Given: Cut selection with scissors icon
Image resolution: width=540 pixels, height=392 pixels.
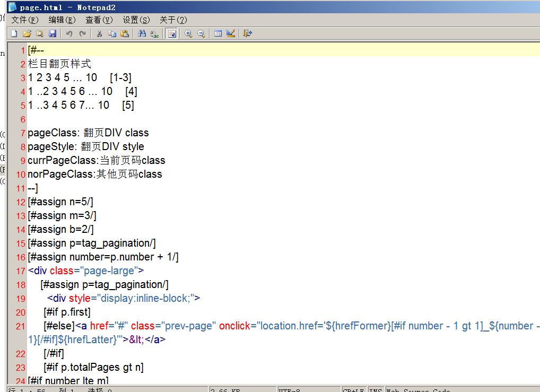Looking at the screenshot, I should pyautogui.click(x=99, y=33).
